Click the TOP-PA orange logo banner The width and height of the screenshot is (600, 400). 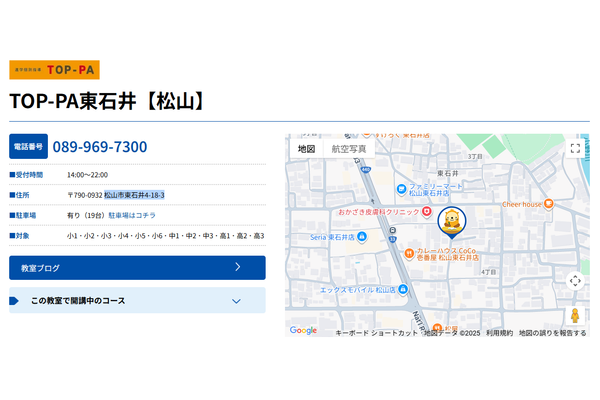coord(54,70)
